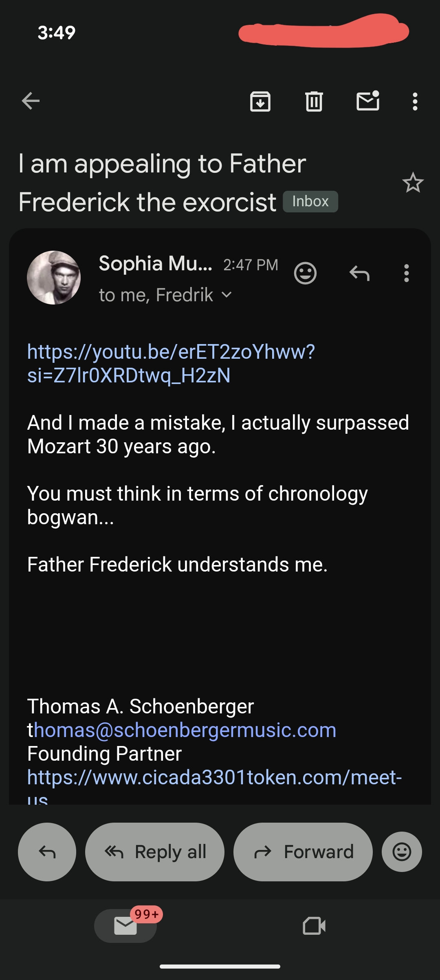Open the sender's profile photo
The height and width of the screenshot is (980, 440).
(54, 278)
